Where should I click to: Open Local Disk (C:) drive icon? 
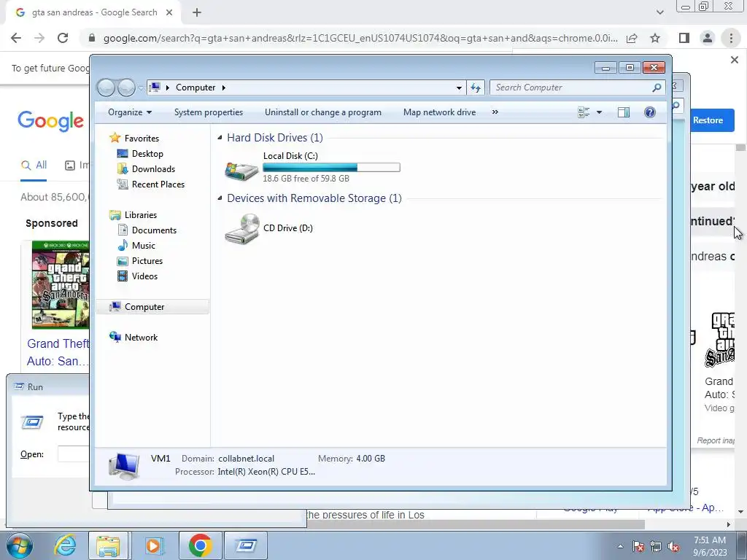pyautogui.click(x=241, y=170)
